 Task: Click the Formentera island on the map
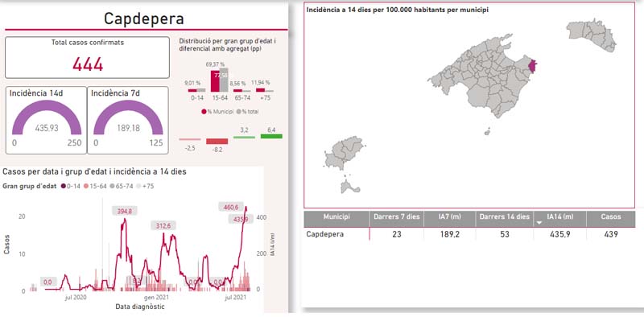point(349,186)
